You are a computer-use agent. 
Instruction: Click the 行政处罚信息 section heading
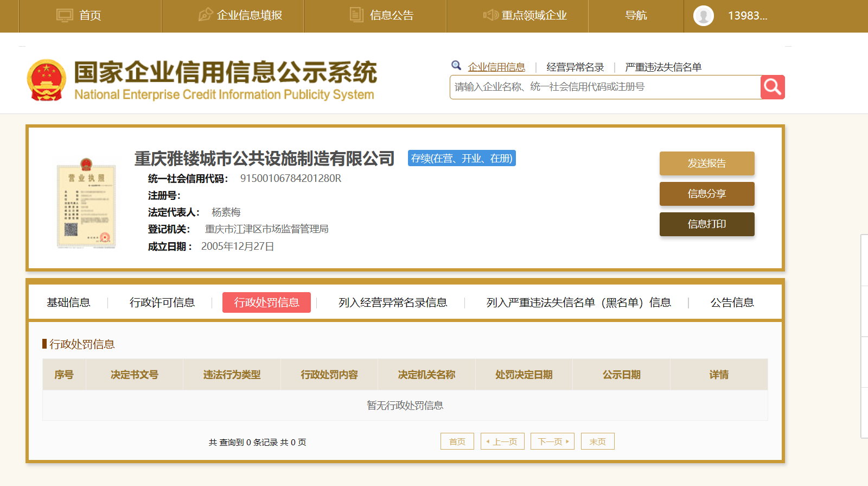[82, 344]
